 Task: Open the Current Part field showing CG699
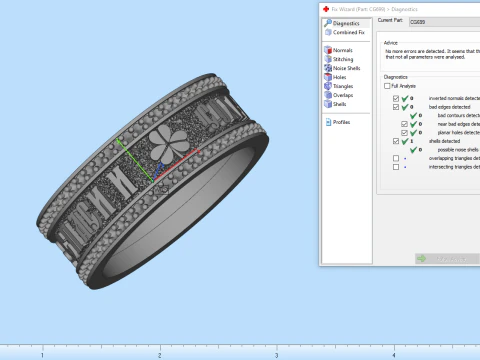[445, 22]
